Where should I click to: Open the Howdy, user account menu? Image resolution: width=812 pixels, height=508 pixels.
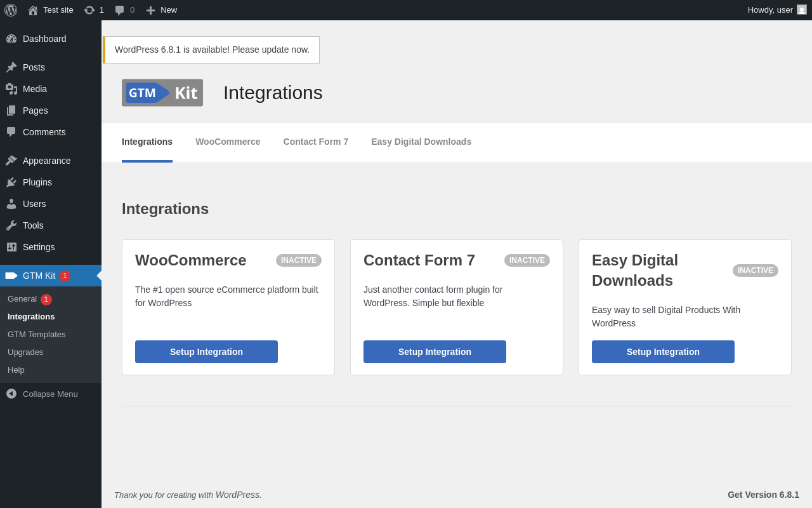777,10
